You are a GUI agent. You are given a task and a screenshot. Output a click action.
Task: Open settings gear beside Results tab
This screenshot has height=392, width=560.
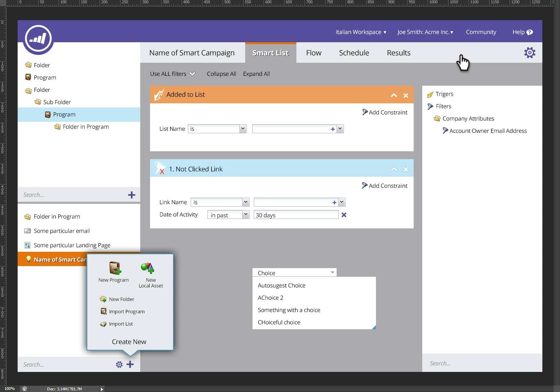pyautogui.click(x=530, y=52)
